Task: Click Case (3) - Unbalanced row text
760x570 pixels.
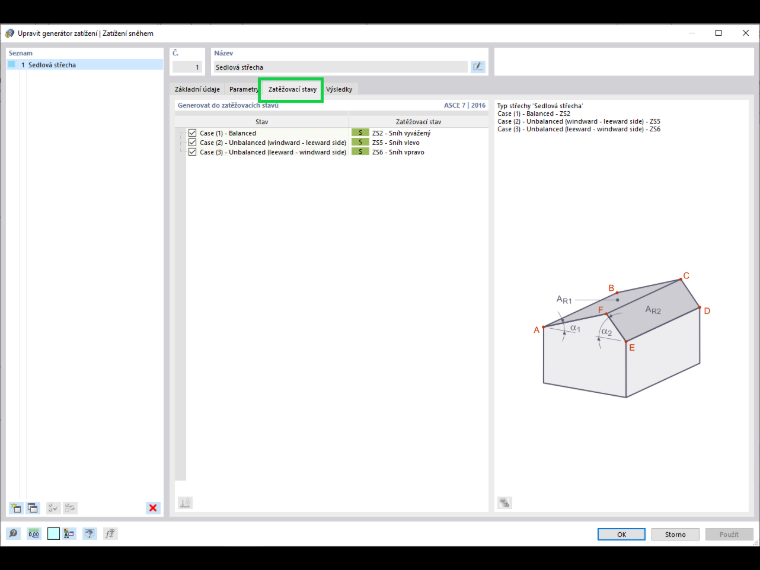Action: coord(273,152)
